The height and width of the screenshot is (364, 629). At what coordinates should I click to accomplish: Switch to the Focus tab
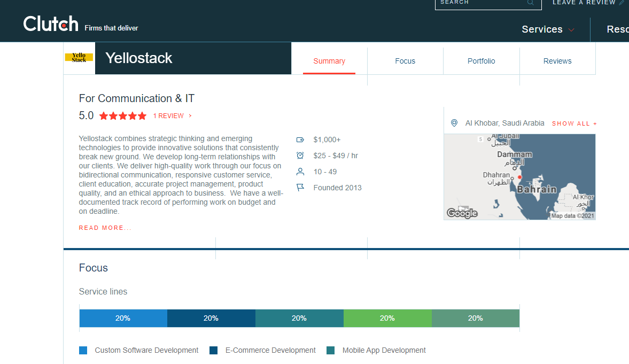coord(405,61)
